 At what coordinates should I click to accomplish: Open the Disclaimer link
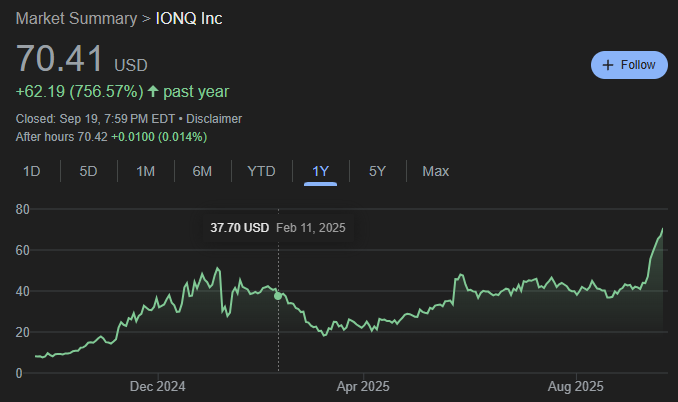tap(214, 119)
